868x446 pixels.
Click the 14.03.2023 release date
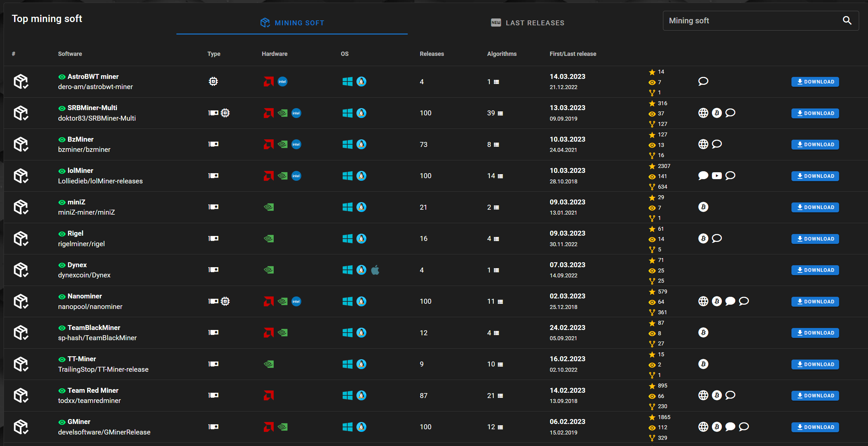coord(567,77)
